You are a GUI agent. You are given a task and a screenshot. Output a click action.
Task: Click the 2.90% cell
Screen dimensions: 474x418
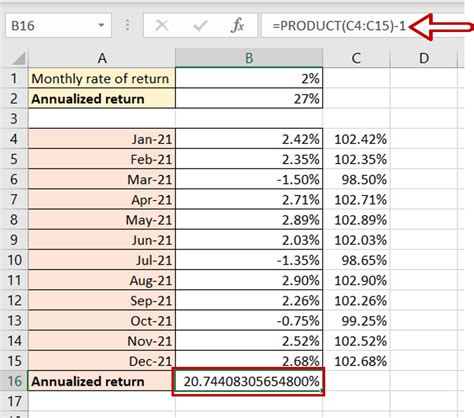(x=249, y=280)
